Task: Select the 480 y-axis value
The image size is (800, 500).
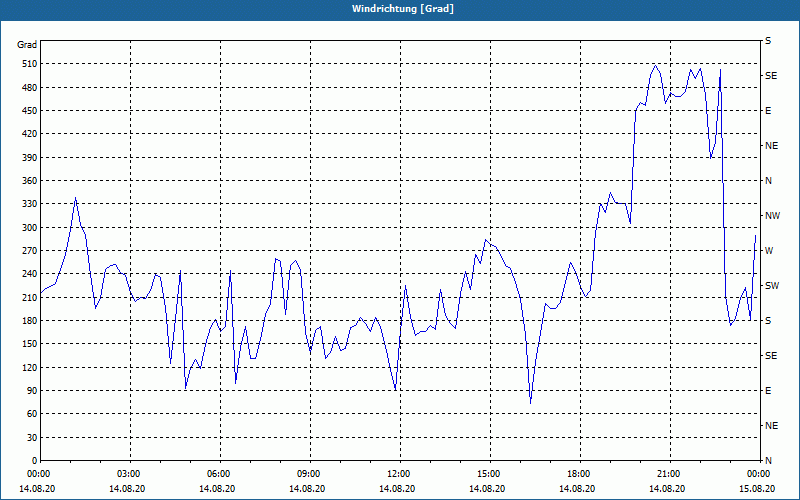Action: pyautogui.click(x=30, y=88)
